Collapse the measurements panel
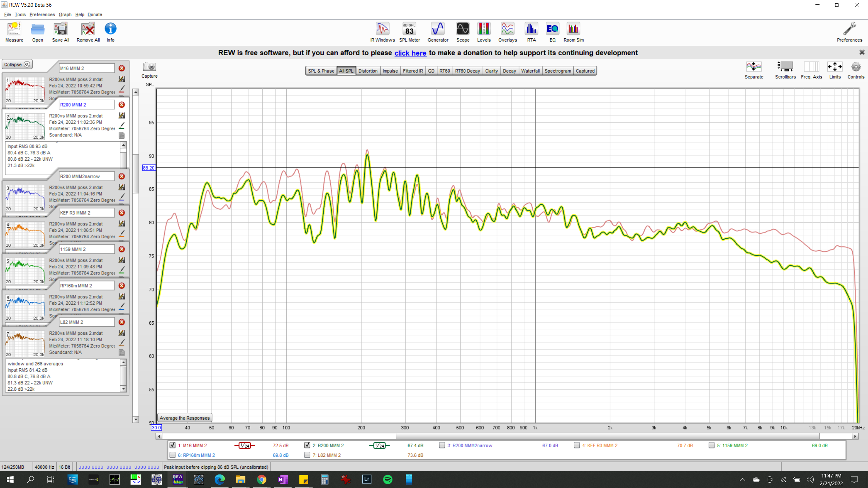The image size is (868, 488). click(17, 64)
